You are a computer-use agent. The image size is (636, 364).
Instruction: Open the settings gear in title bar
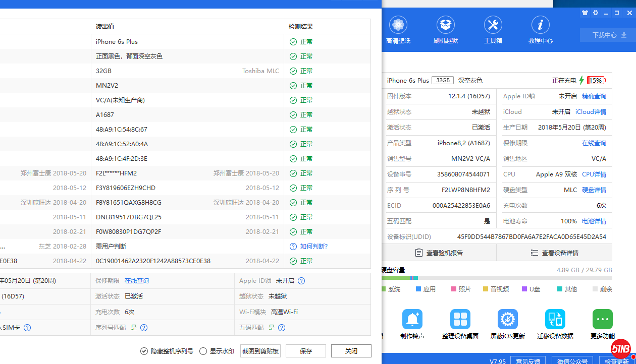click(x=596, y=13)
